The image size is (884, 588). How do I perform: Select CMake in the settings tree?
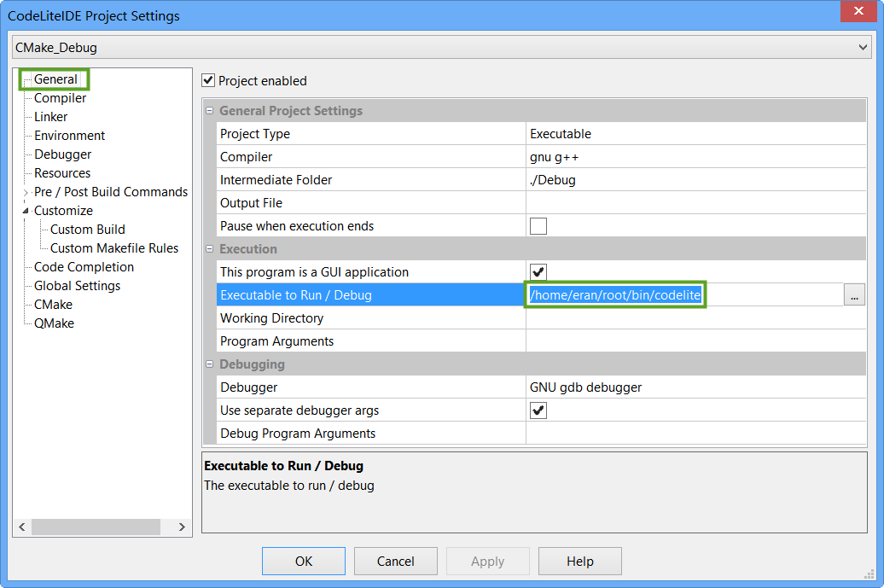pyautogui.click(x=53, y=305)
